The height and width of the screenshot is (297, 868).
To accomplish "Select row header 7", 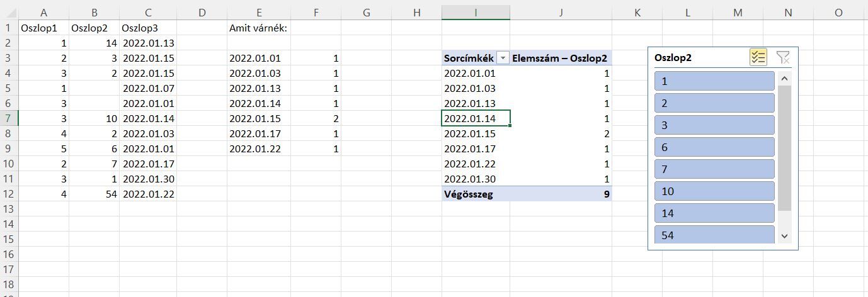I will (x=9, y=118).
